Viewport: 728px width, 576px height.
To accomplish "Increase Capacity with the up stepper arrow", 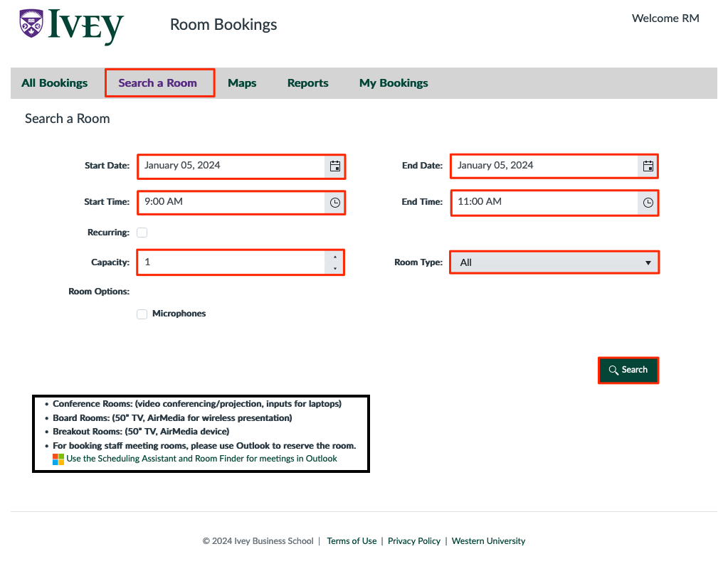I will click(x=335, y=257).
